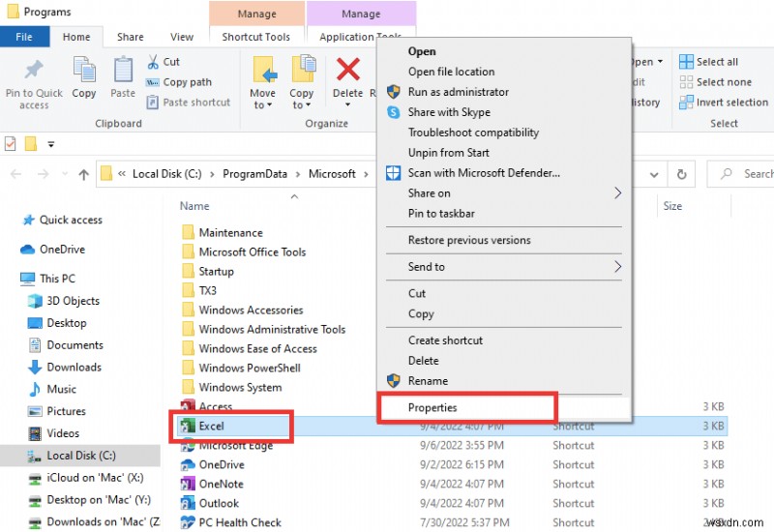Image resolution: width=774 pixels, height=532 pixels.
Task: Open the Customize Quick Access Toolbar dropdown
Action: (51, 144)
